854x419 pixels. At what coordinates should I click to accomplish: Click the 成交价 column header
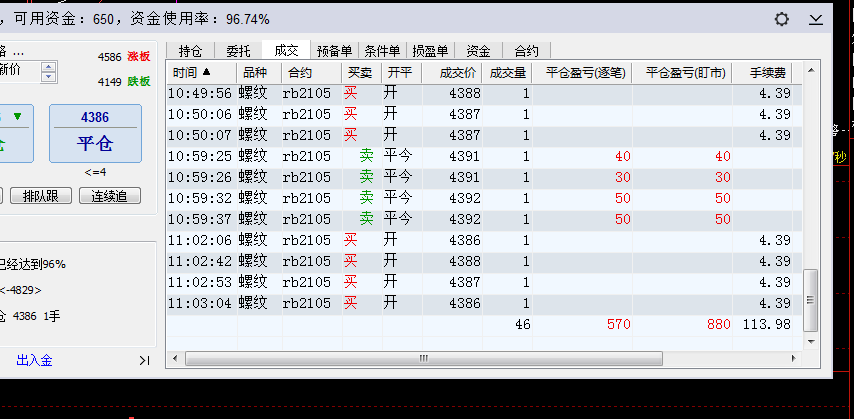click(x=452, y=72)
